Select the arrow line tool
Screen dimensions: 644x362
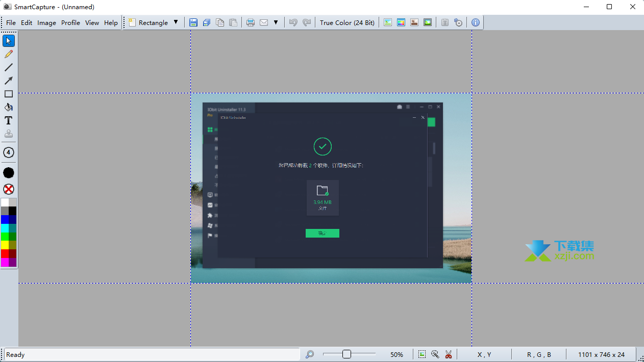9,81
